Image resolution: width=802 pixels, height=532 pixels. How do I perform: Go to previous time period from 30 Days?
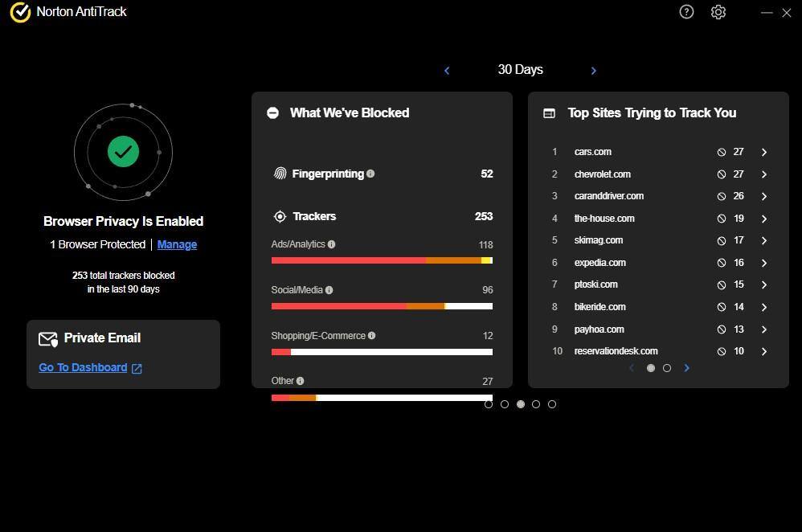point(447,71)
